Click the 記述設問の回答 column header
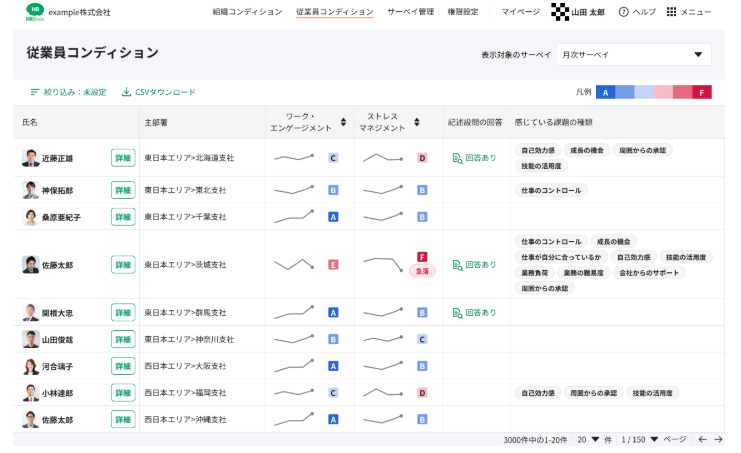741x453 pixels. [x=475, y=122]
